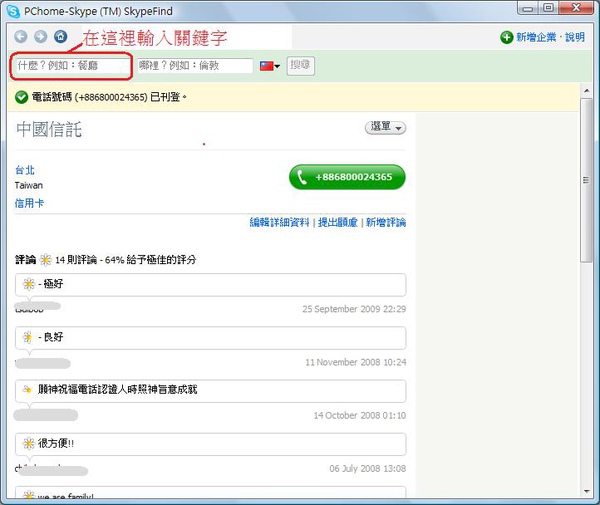Open the 選單 menu dropdown
Screen dimensions: 600x505
pos(385,127)
